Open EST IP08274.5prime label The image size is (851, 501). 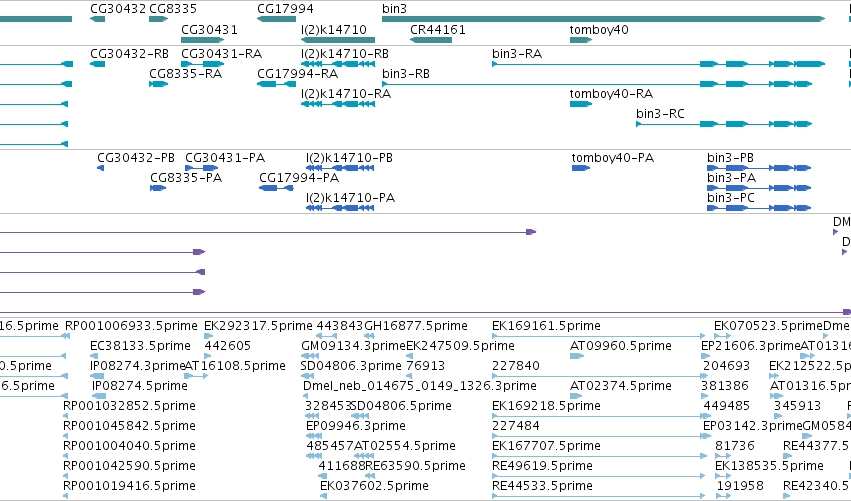(x=139, y=386)
